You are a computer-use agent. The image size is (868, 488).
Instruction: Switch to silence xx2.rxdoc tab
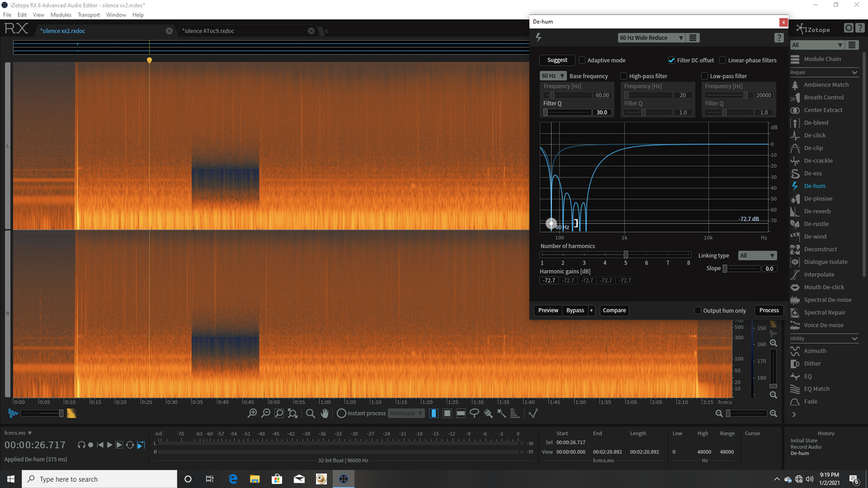coord(62,30)
